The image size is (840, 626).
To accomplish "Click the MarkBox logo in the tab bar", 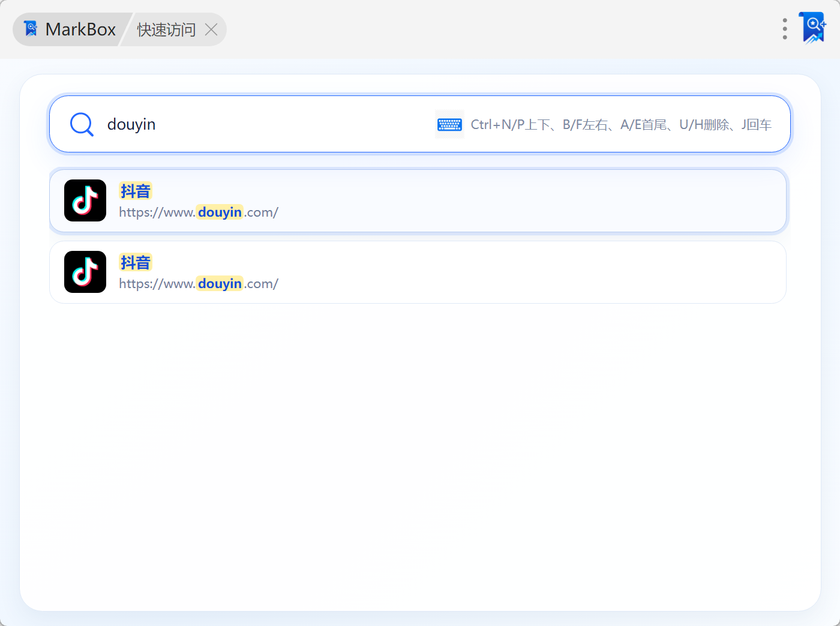I will point(31,29).
